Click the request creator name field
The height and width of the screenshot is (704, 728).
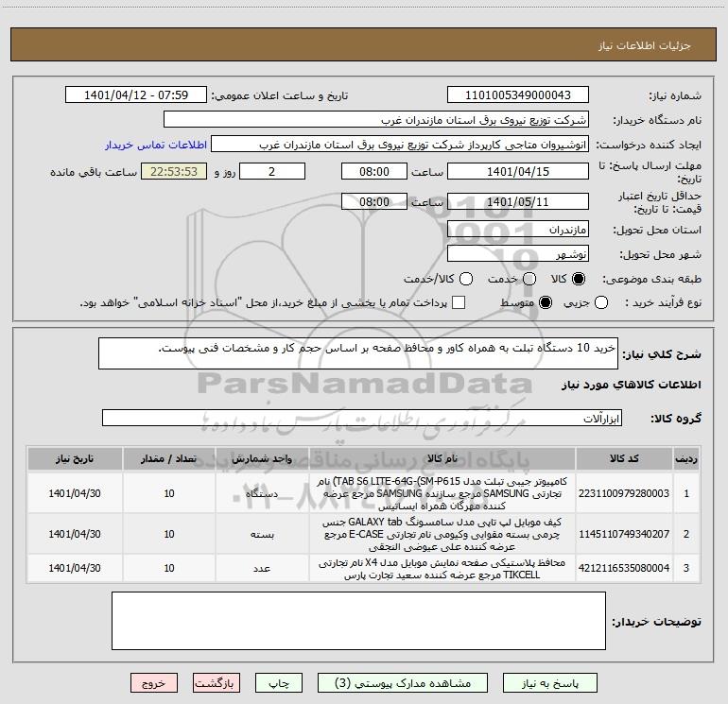point(400,145)
